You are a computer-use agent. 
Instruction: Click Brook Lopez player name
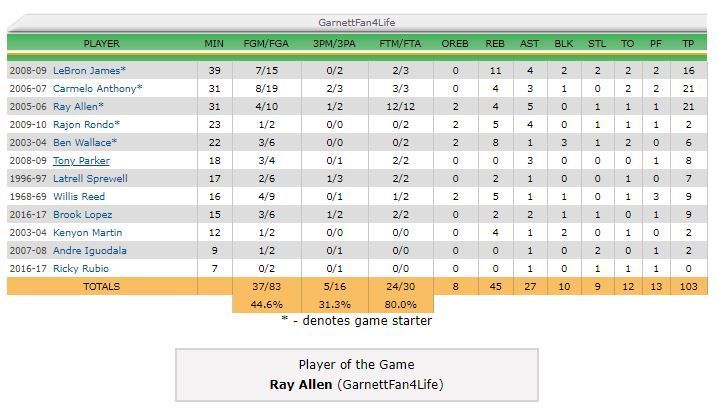(82, 215)
